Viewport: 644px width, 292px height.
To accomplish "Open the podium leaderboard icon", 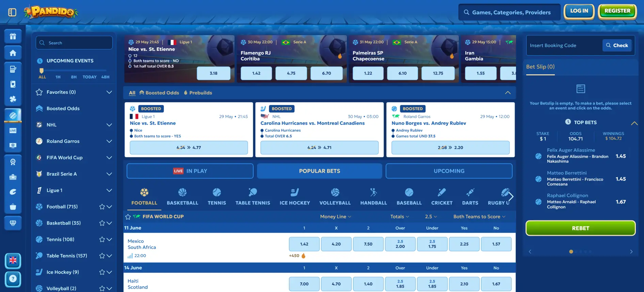I will pos(13,177).
